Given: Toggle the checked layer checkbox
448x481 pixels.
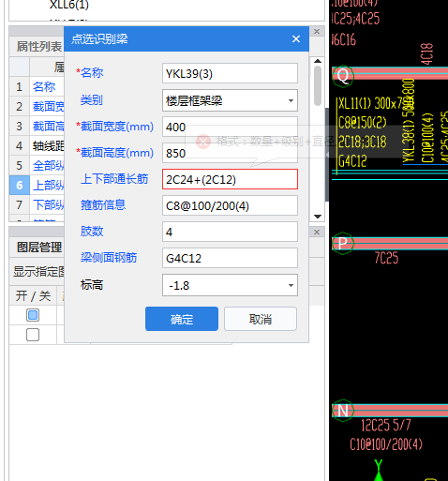Looking at the screenshot, I should (x=33, y=315).
